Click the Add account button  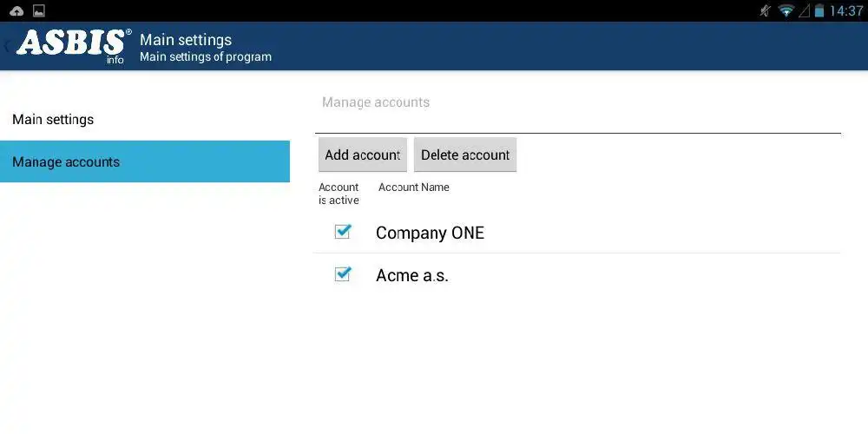(x=363, y=155)
